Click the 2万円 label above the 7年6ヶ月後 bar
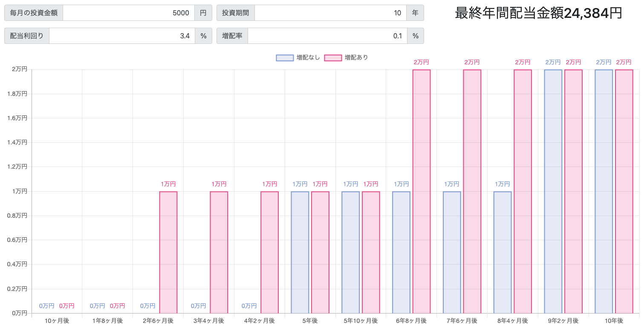644x328 pixels. point(471,62)
